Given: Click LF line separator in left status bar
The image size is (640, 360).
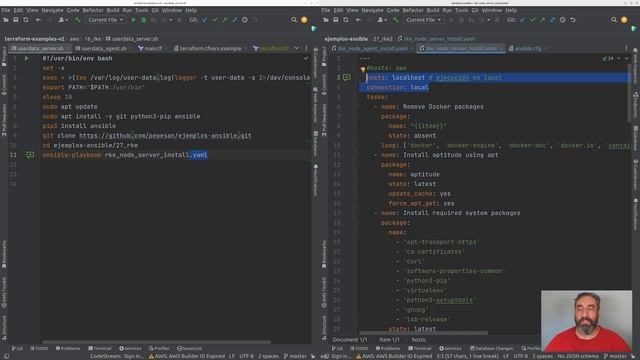Looking at the screenshot, I should 232,356.
